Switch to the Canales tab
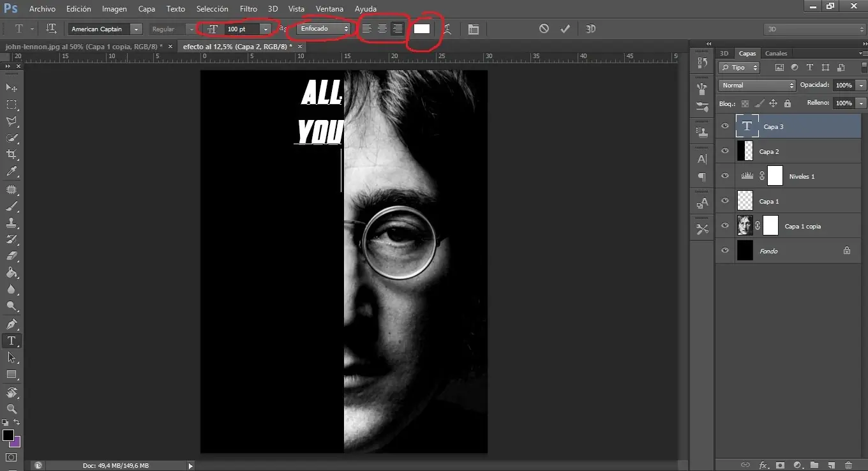868x471 pixels. coord(776,54)
